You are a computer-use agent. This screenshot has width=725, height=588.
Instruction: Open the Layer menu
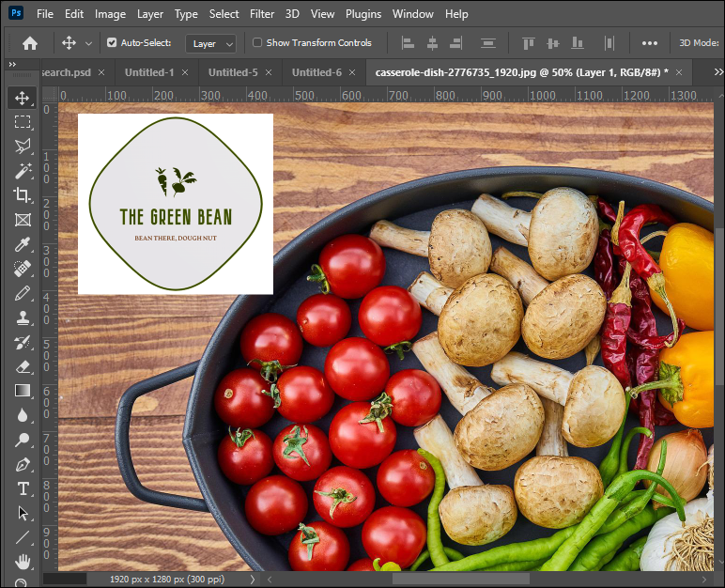150,14
